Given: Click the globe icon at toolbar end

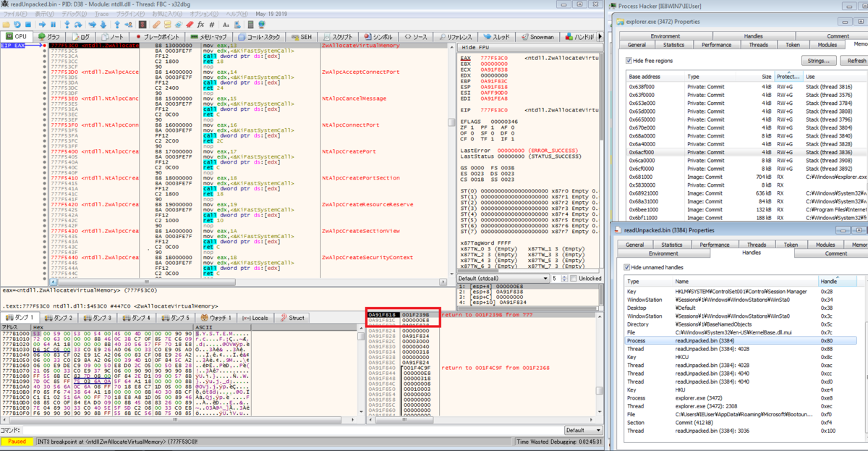Looking at the screenshot, I should click(x=262, y=25).
